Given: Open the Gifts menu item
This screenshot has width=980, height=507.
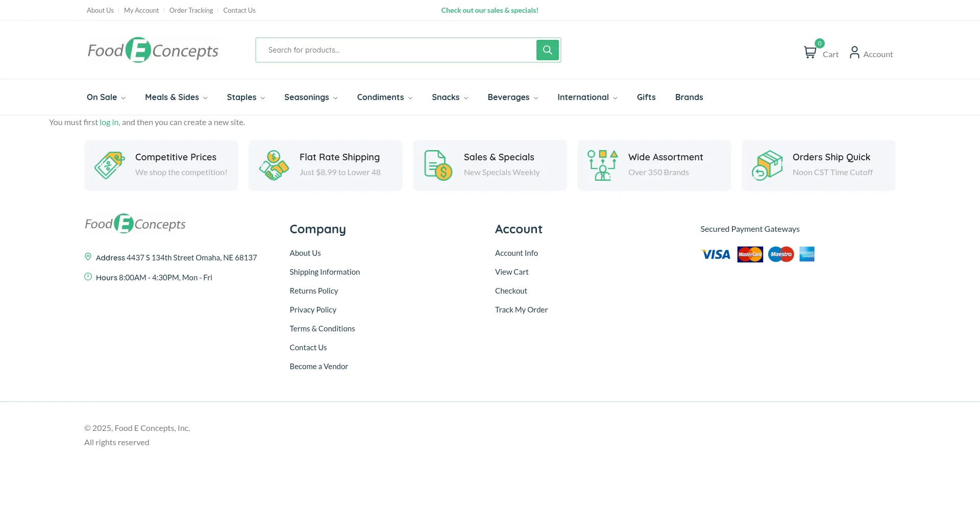Looking at the screenshot, I should tap(646, 97).
